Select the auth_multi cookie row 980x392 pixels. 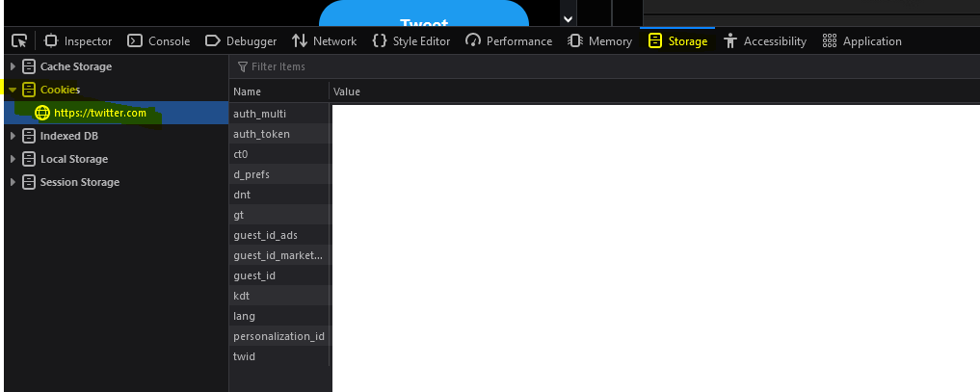[280, 114]
